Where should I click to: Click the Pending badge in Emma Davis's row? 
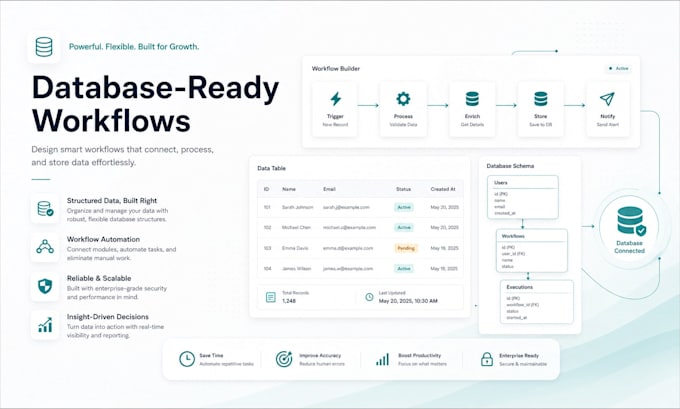[x=406, y=248]
